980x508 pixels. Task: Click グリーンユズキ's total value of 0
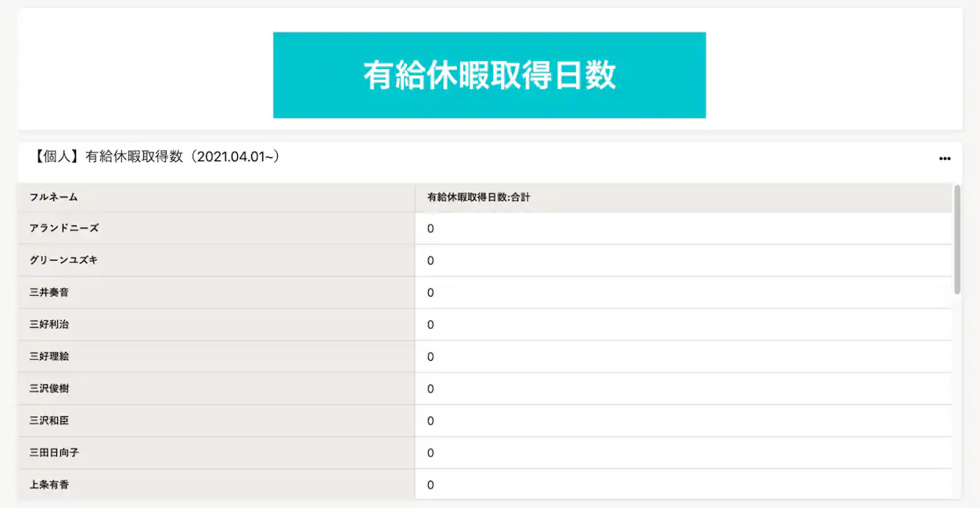click(x=429, y=260)
